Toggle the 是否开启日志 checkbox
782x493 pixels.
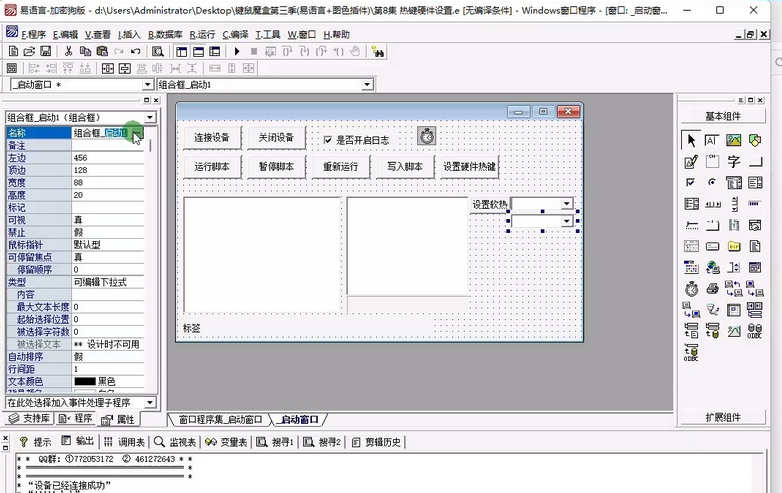(328, 140)
